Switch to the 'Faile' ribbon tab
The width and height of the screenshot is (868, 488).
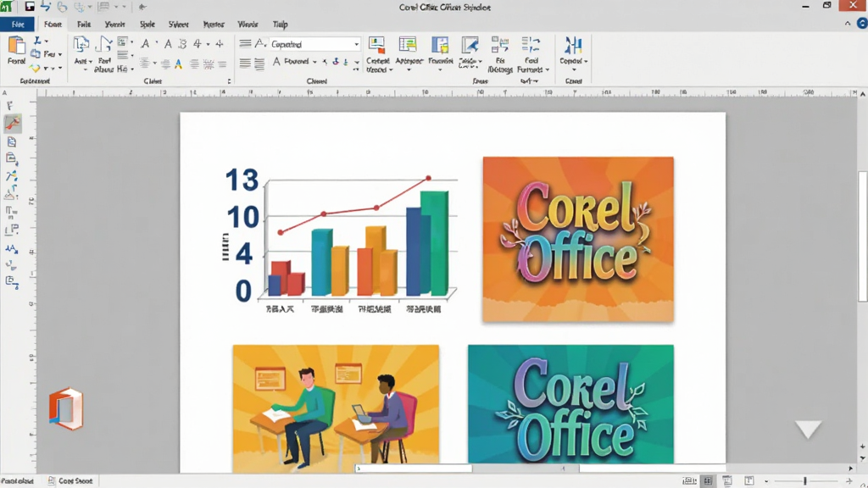(84, 25)
